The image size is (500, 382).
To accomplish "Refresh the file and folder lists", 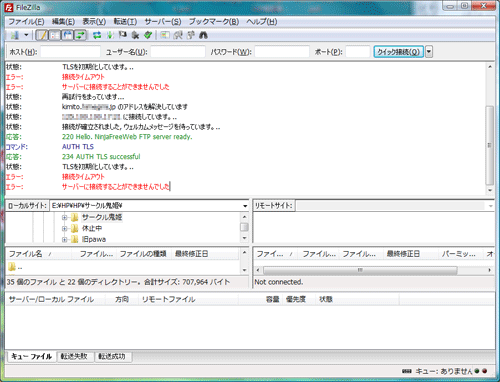I will pos(97,35).
